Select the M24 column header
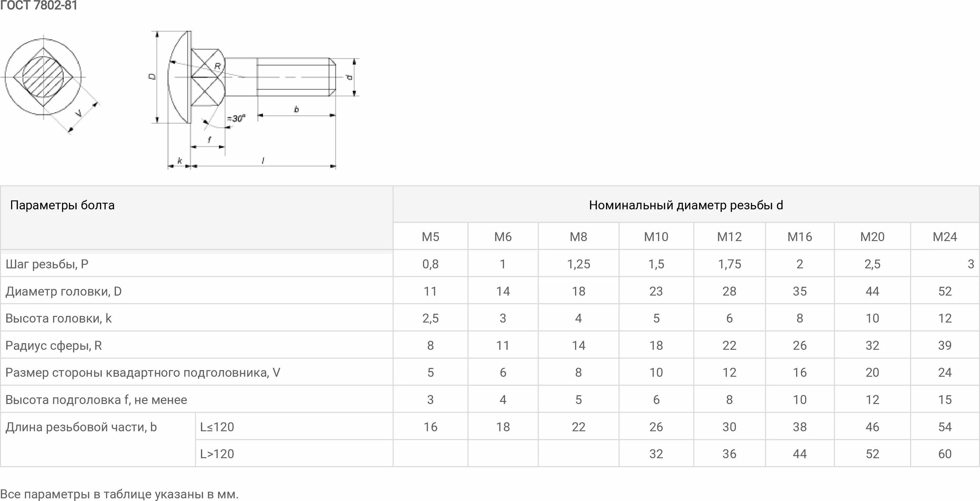This screenshot has height=501, width=980. 945,236
